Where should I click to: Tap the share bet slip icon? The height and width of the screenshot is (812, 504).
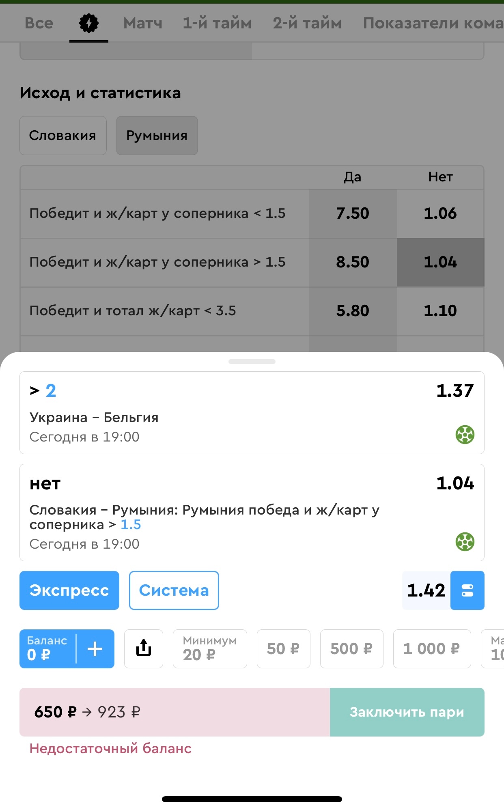[x=144, y=648]
